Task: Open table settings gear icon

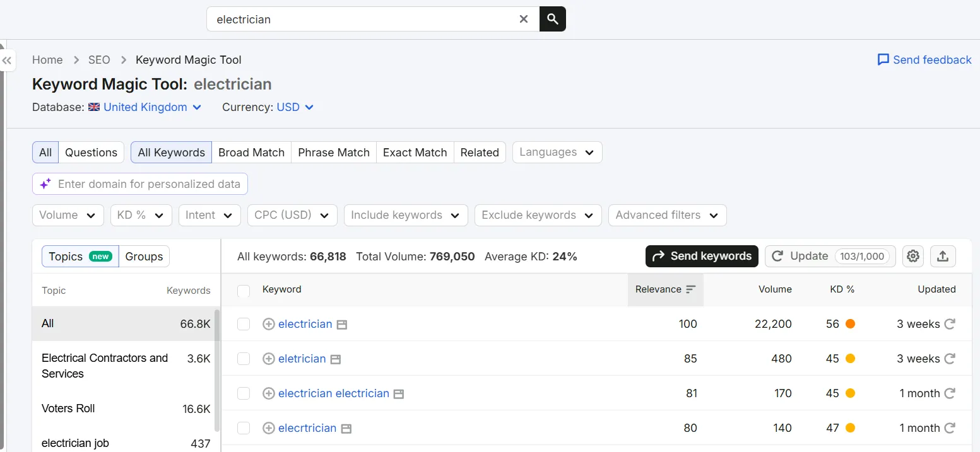Action: click(x=913, y=256)
